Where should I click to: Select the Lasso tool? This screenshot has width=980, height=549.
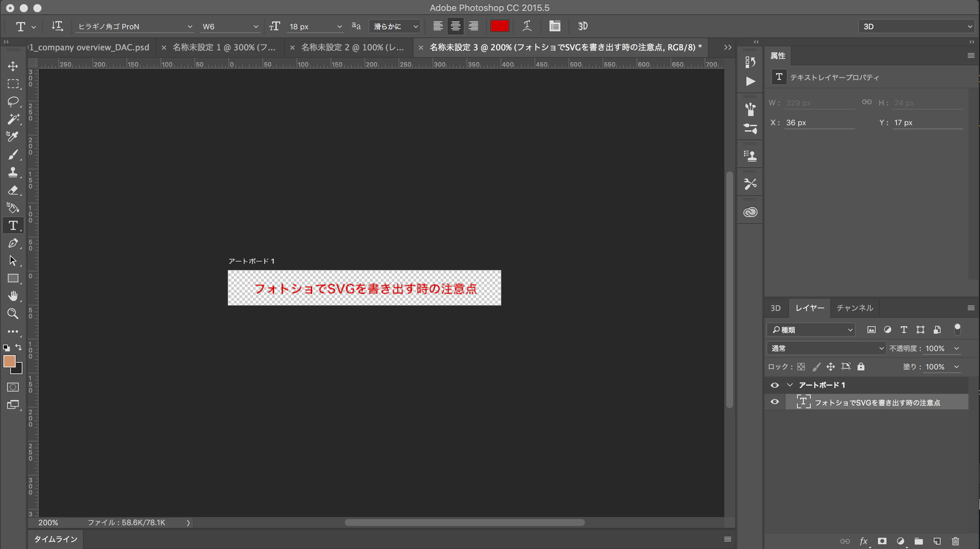click(13, 101)
